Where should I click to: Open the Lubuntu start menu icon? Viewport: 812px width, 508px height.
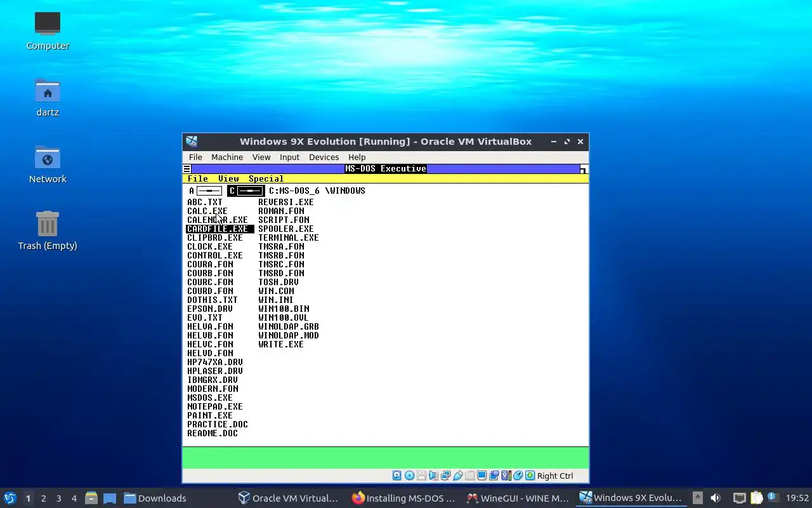(x=10, y=498)
